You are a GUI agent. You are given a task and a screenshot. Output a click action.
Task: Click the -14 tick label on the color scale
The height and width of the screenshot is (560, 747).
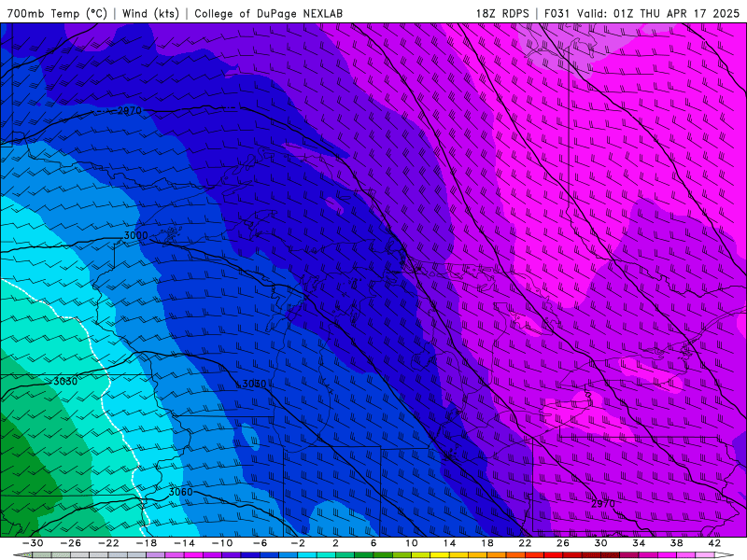[184, 543]
